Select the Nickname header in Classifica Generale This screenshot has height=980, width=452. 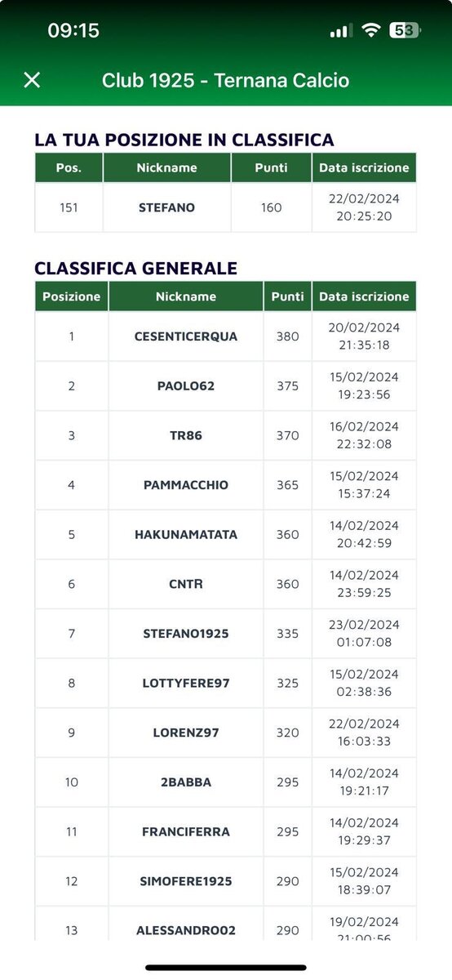[186, 296]
